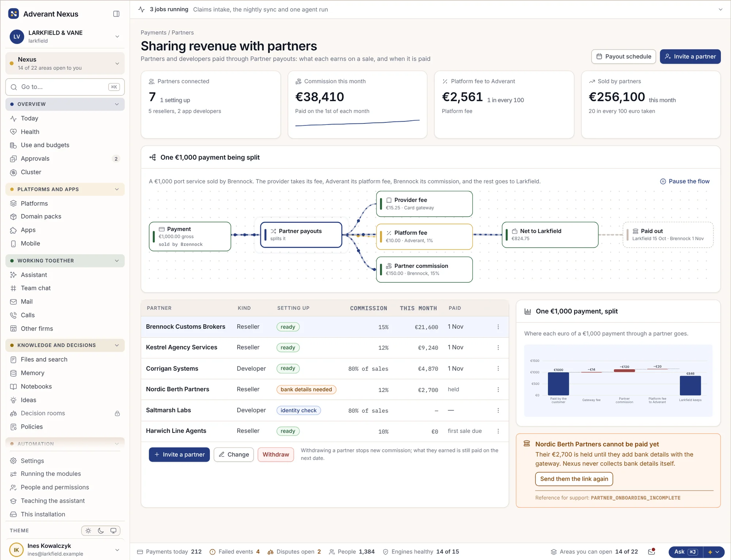
Task: Expand the running jobs banner chevron
Action: click(x=720, y=9)
